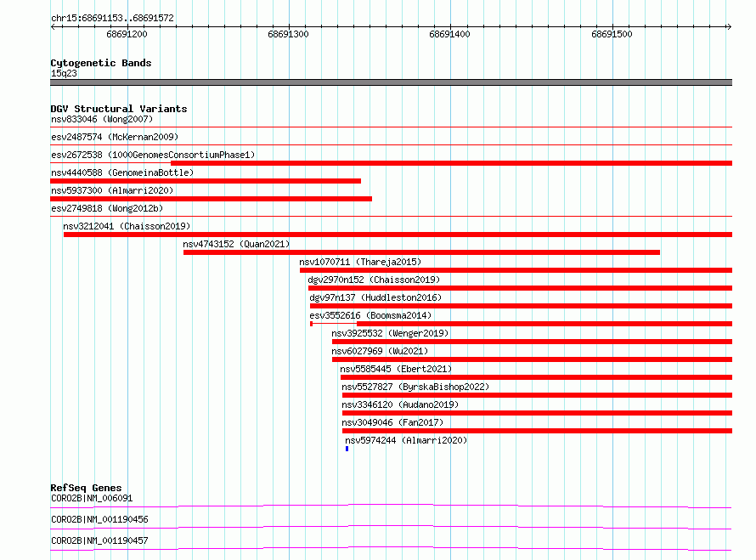Click the 68691400 ruler position label
This screenshot has width=756, height=560.
[x=450, y=34]
